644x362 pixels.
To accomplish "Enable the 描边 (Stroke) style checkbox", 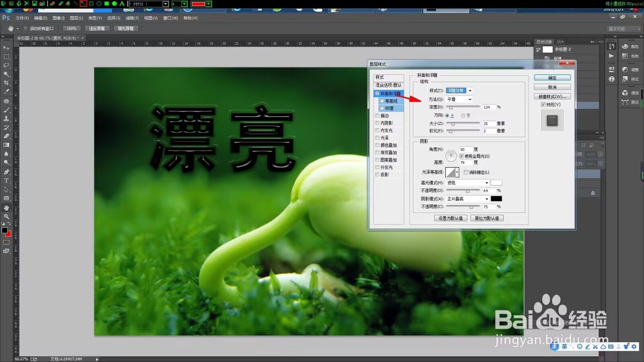I will click(377, 116).
